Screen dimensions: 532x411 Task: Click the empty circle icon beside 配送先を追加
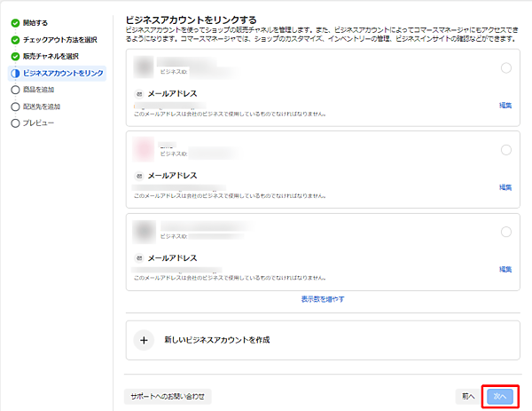pyautogui.click(x=15, y=107)
